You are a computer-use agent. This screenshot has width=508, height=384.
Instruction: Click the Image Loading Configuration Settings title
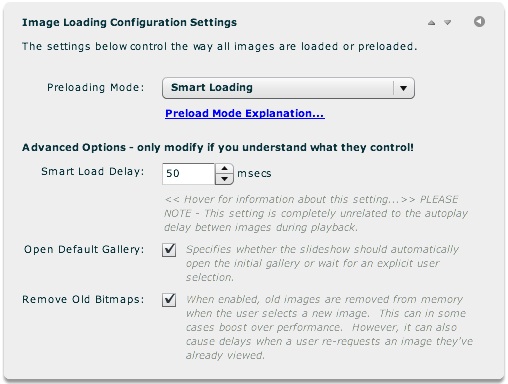[x=129, y=22]
